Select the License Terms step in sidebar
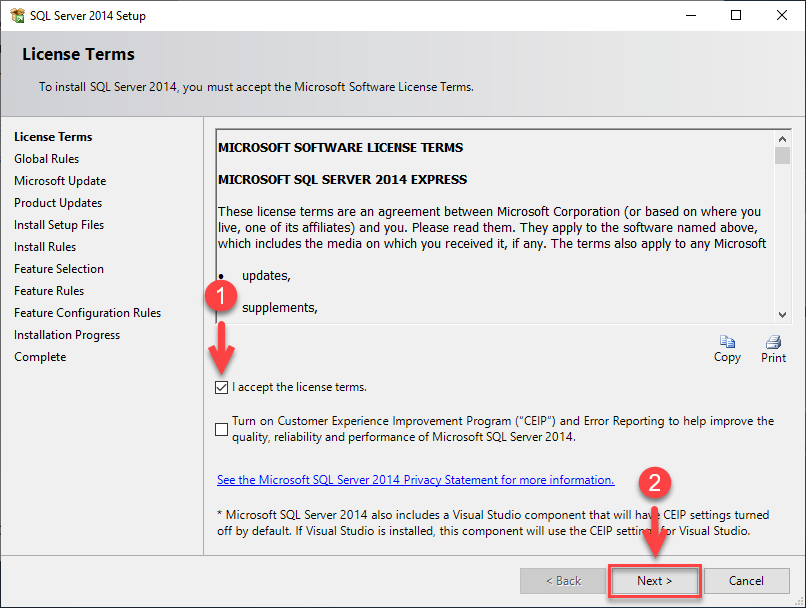806x608 pixels. tap(53, 137)
